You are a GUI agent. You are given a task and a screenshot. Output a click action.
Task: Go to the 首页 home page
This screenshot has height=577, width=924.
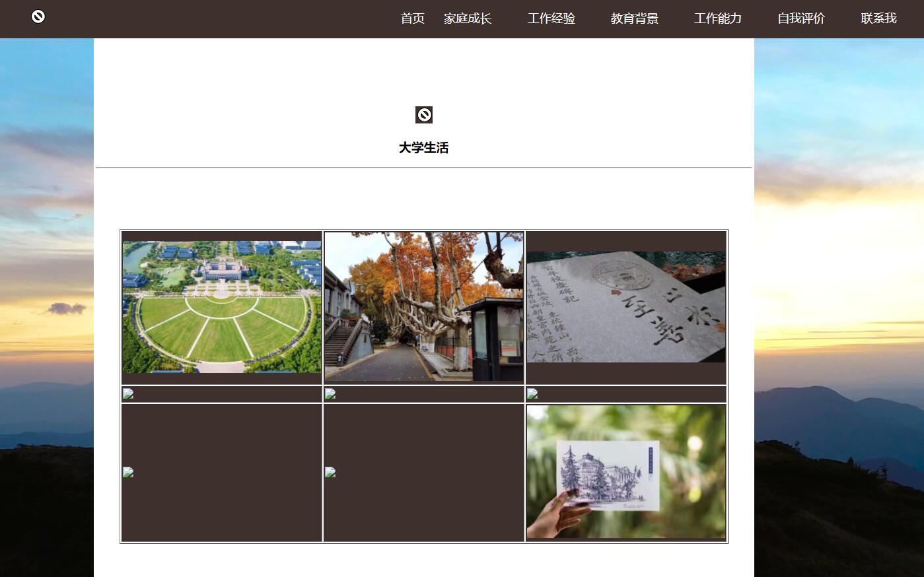tap(412, 18)
